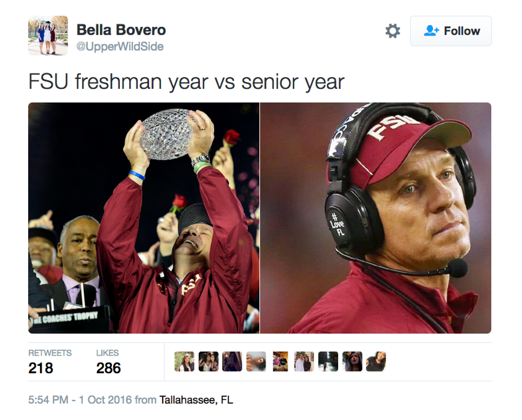
Task: Open the second liker avatar in the row
Action: (x=208, y=361)
